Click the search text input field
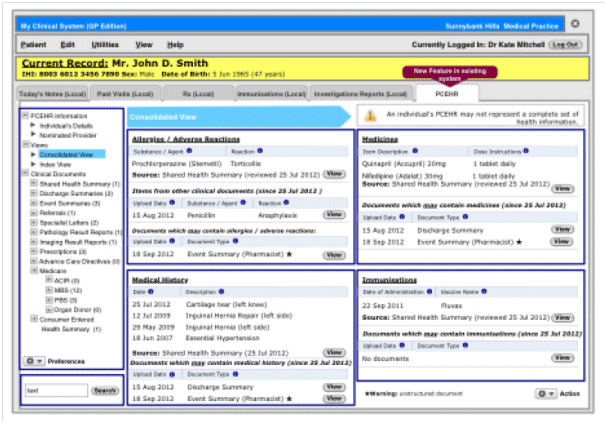 click(x=56, y=390)
